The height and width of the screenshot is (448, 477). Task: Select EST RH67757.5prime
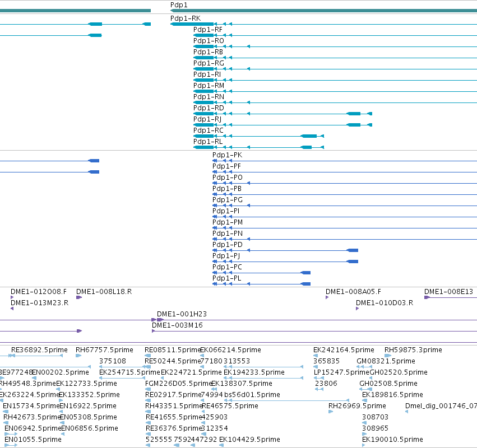(104, 350)
